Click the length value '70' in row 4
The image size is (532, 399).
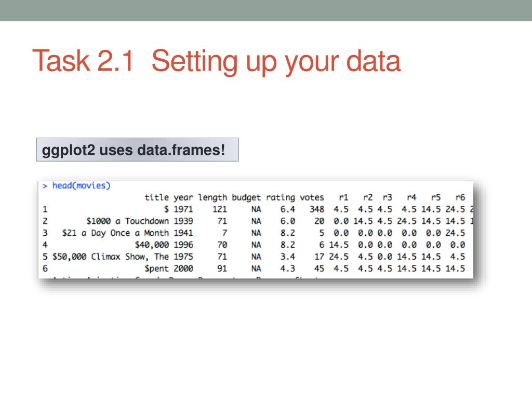pos(222,245)
